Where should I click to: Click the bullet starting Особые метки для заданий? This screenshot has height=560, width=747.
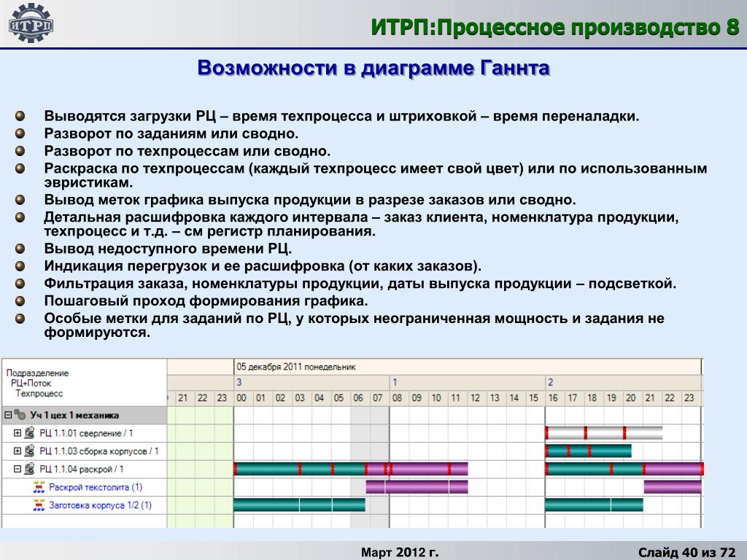point(354,325)
